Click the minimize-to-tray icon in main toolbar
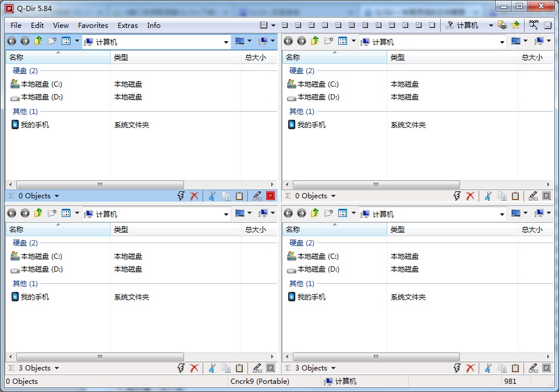The height and width of the screenshot is (392, 559). (x=547, y=25)
